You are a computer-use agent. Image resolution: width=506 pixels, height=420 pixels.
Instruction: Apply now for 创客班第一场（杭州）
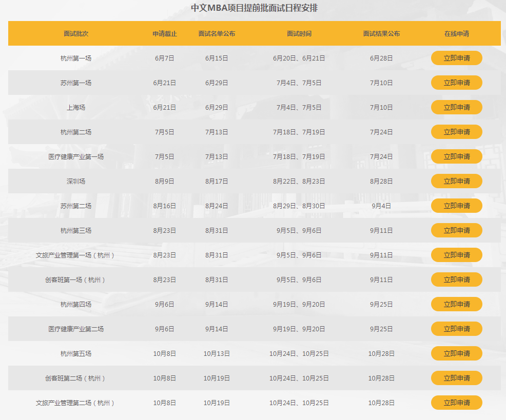point(456,279)
